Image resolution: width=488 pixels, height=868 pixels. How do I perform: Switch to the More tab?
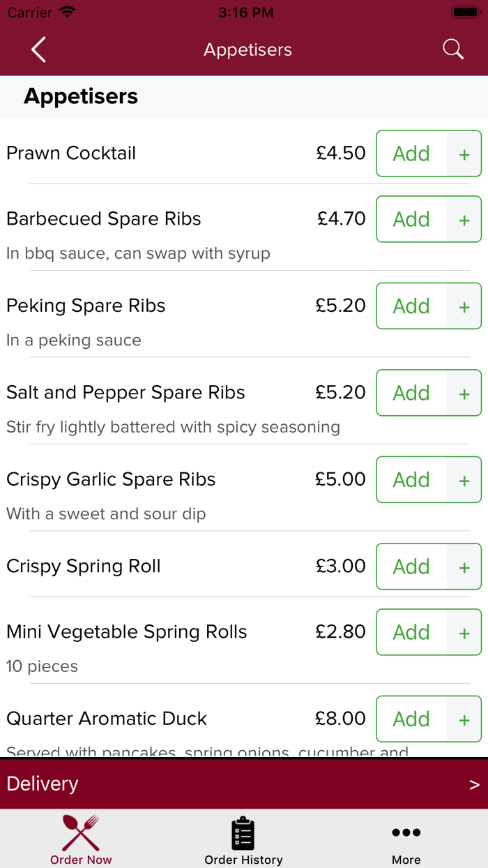[x=406, y=839]
